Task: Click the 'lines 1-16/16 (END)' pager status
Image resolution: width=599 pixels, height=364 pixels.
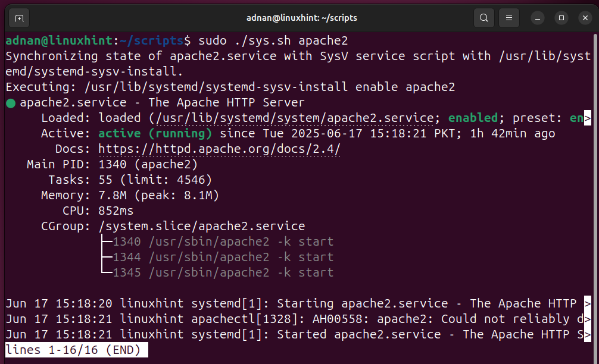Action: [73, 350]
